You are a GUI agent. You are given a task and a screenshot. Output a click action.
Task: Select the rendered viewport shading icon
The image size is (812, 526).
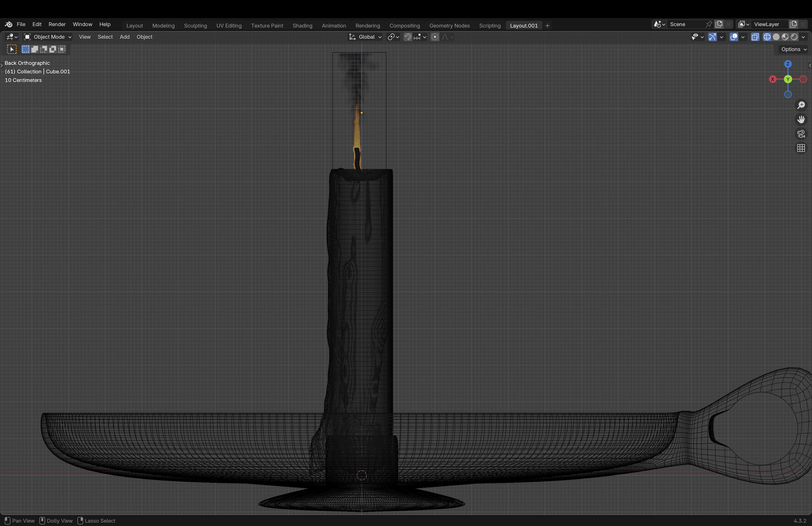pyautogui.click(x=794, y=37)
